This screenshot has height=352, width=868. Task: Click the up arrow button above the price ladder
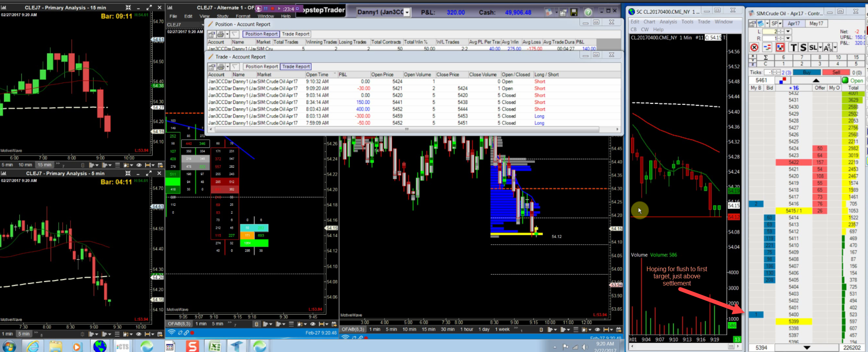816,80
